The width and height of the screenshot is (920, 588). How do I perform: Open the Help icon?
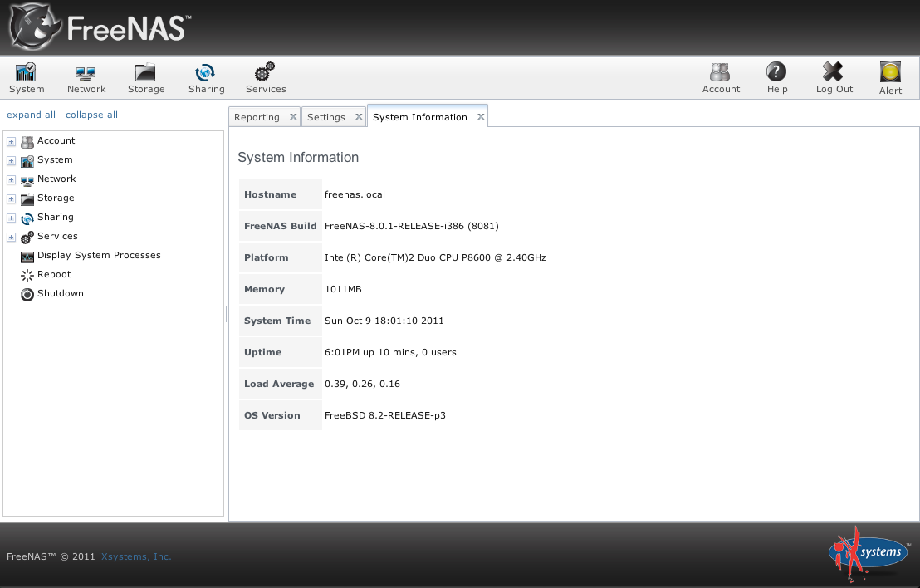coord(777,78)
